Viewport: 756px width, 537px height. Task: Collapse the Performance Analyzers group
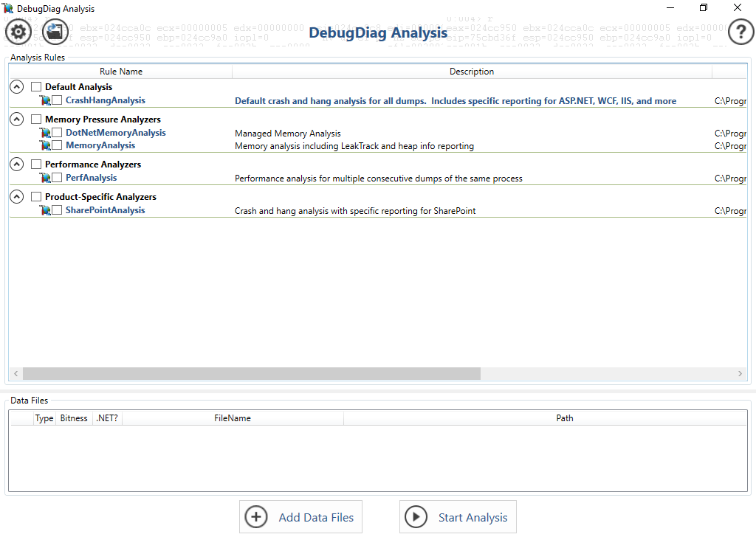[x=17, y=164]
